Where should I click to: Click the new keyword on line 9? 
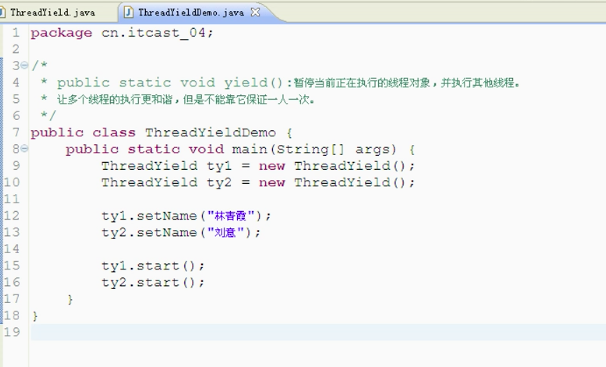272,167
